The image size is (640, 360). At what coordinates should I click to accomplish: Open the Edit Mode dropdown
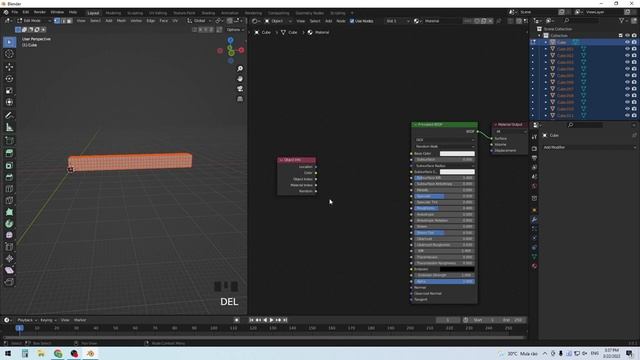pos(34,21)
